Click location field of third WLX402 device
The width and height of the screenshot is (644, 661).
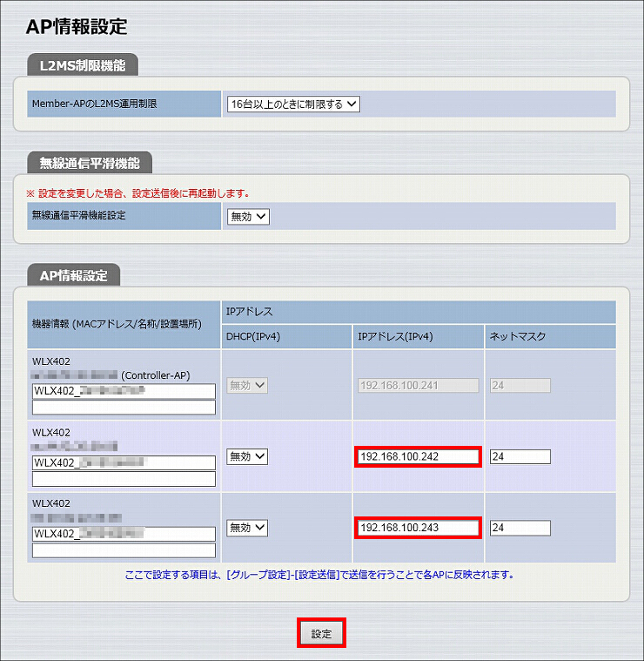coord(124,550)
